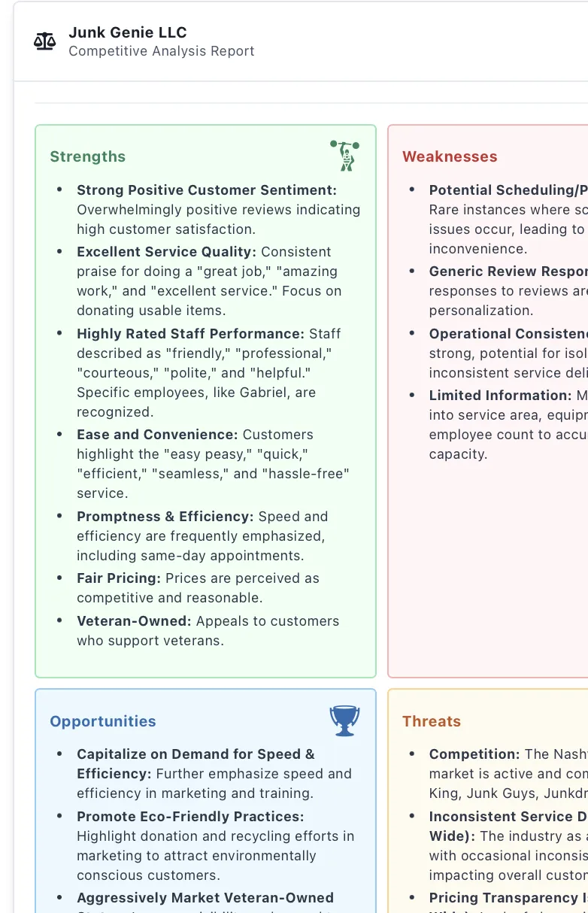Click the Ease and Convenience item
This screenshot has width=588, height=913.
[156, 435]
